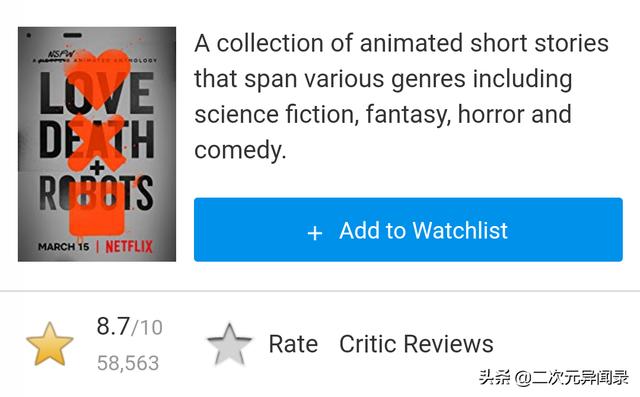Click the grey Rate star icon
This screenshot has height=397, width=640.
pos(229,344)
